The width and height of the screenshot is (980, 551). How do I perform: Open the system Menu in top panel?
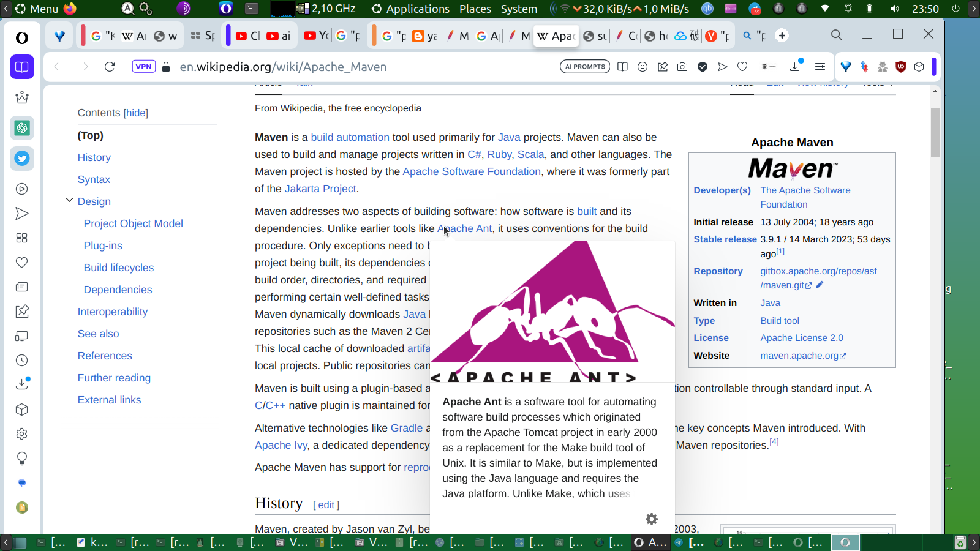(x=37, y=9)
